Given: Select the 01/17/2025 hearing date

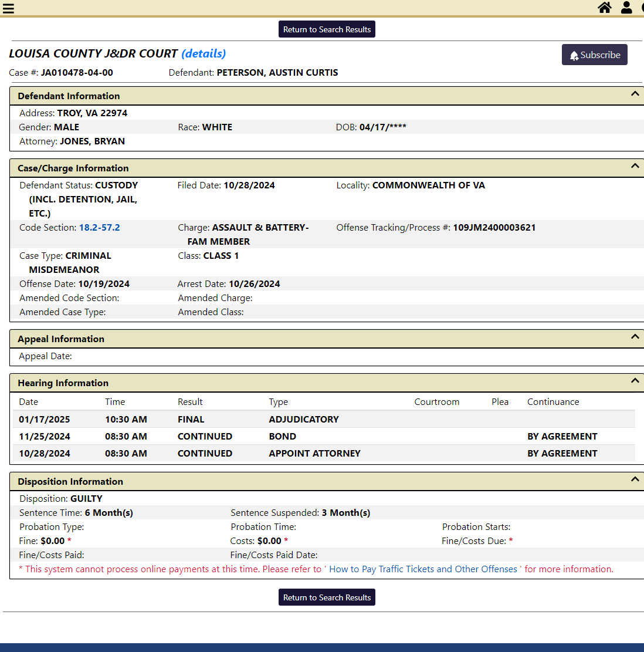Looking at the screenshot, I should (x=45, y=420).
